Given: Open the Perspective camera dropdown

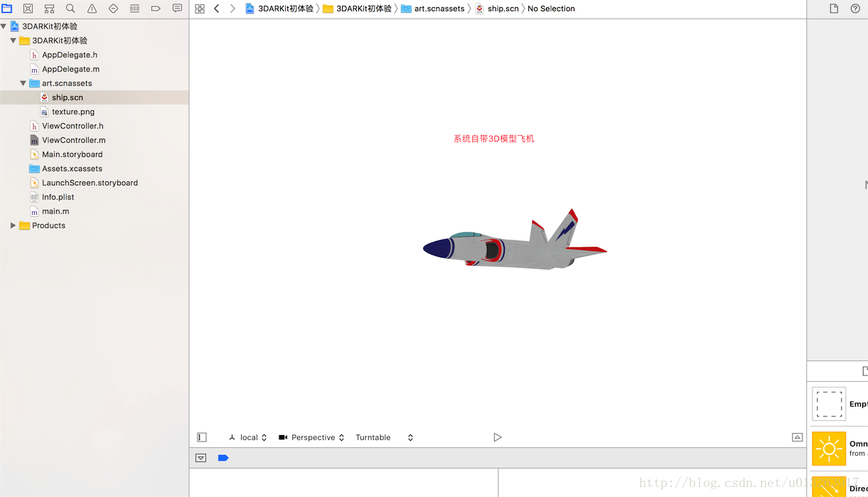Looking at the screenshot, I should pyautogui.click(x=312, y=437).
